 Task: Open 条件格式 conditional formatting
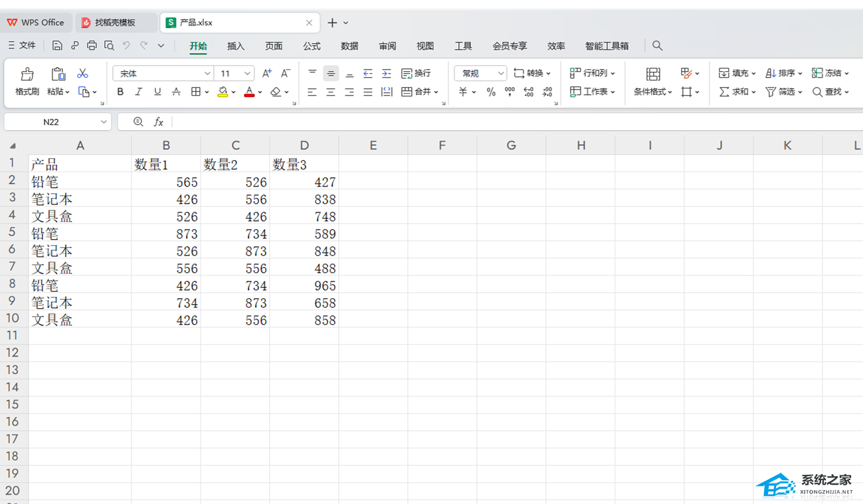pos(653,82)
